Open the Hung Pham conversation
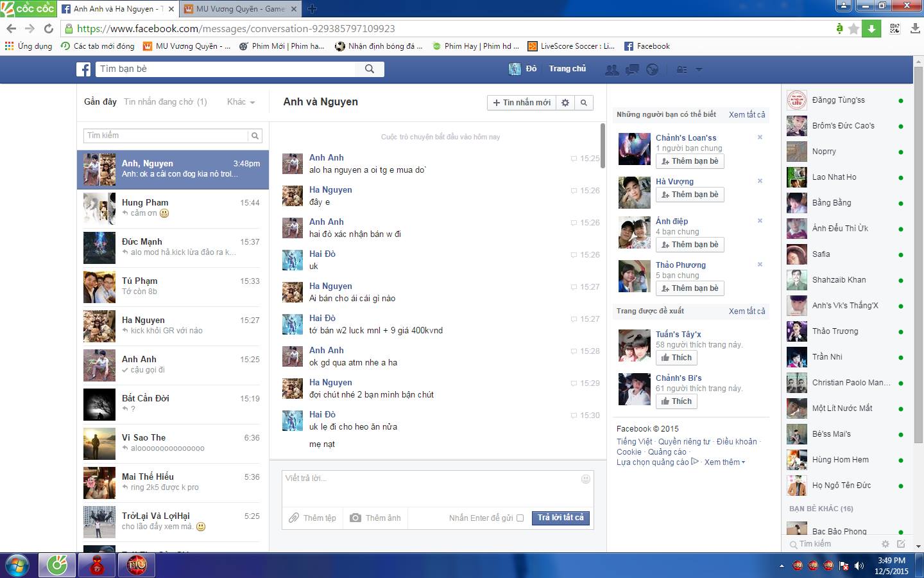The width and height of the screenshot is (924, 578). [x=173, y=208]
